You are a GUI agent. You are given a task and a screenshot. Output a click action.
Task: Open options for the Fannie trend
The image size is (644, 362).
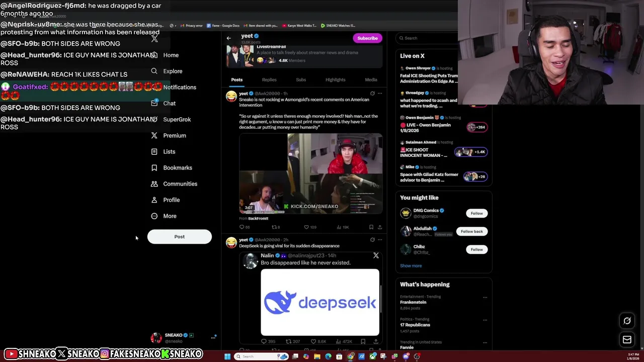(x=485, y=342)
